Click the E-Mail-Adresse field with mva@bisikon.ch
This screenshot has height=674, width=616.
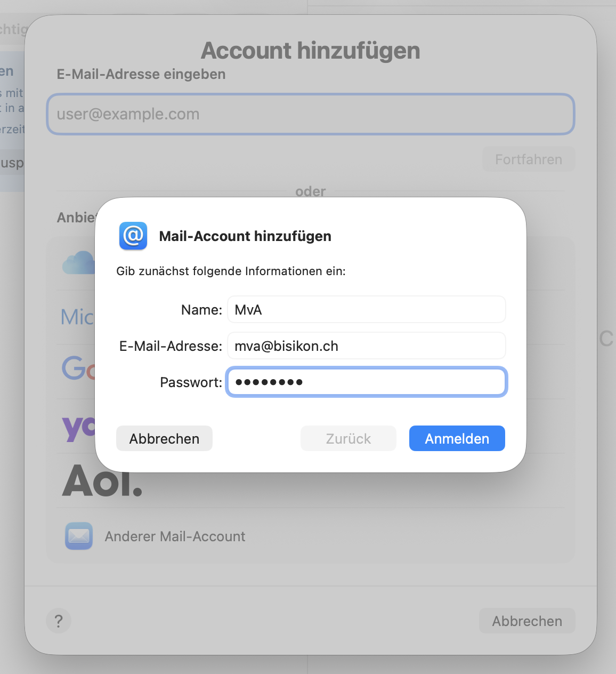(367, 346)
